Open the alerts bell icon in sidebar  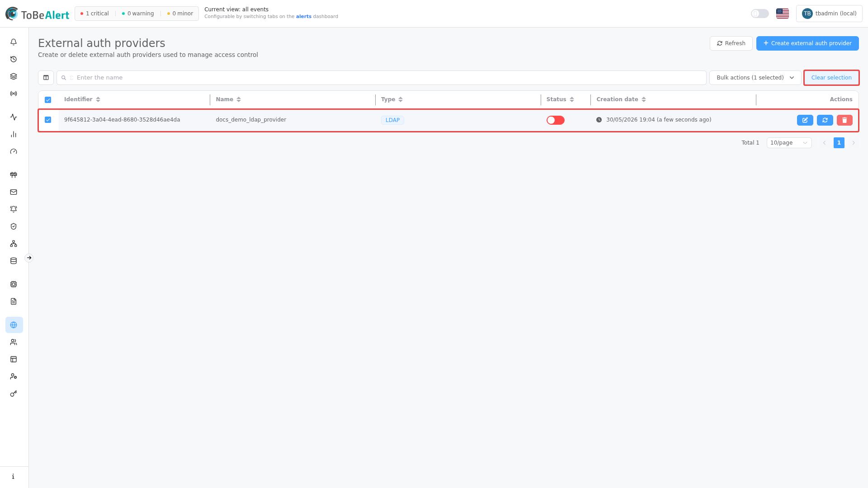coord(14,42)
